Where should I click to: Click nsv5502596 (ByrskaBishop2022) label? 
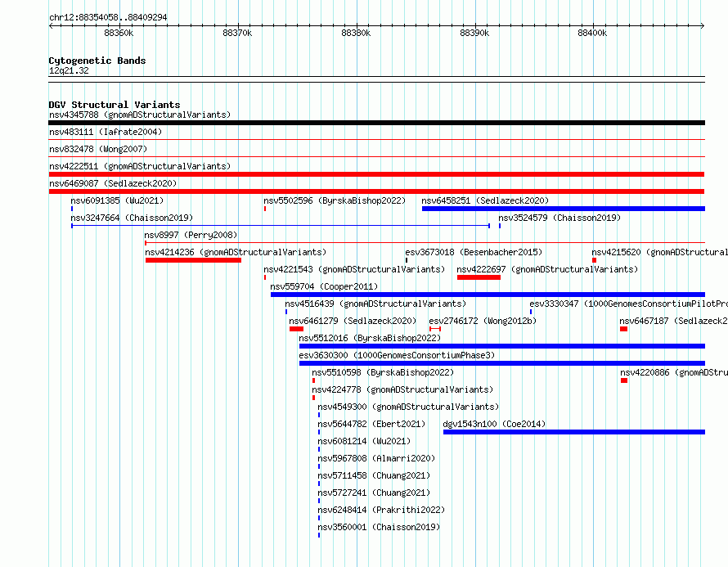pos(335,200)
